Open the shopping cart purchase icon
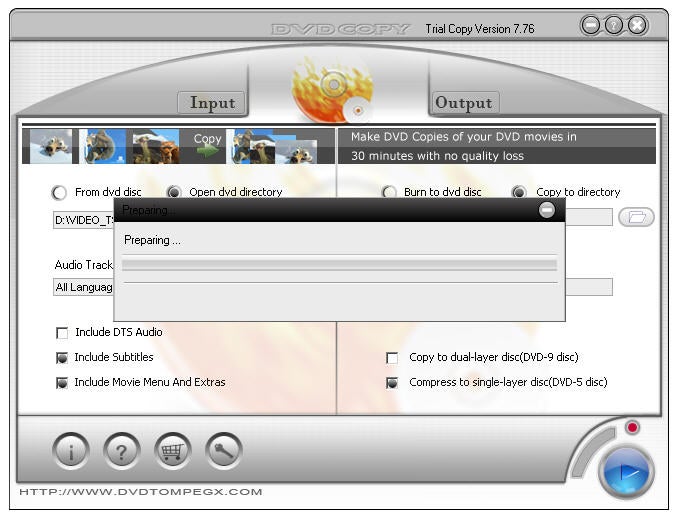The width and height of the screenshot is (678, 519). (x=173, y=451)
